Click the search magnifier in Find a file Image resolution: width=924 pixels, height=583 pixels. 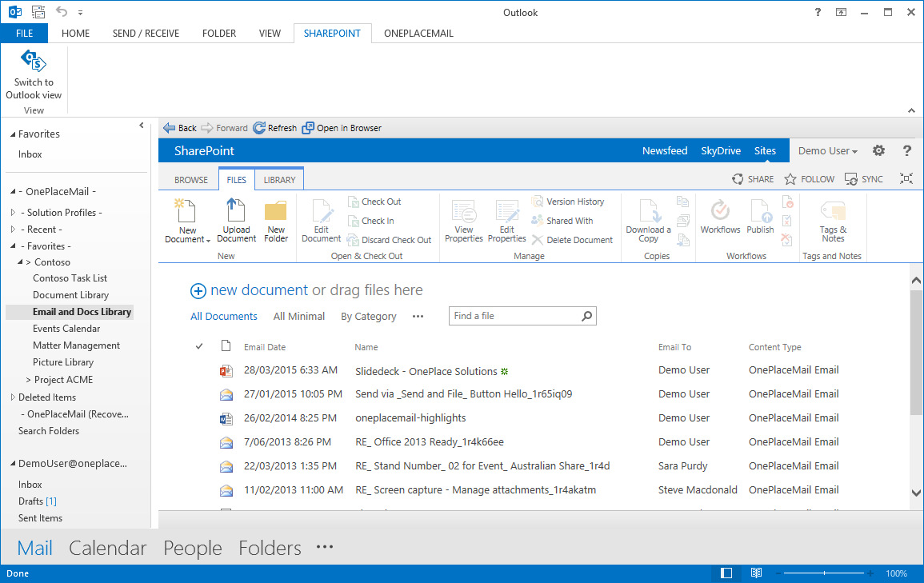[587, 316]
